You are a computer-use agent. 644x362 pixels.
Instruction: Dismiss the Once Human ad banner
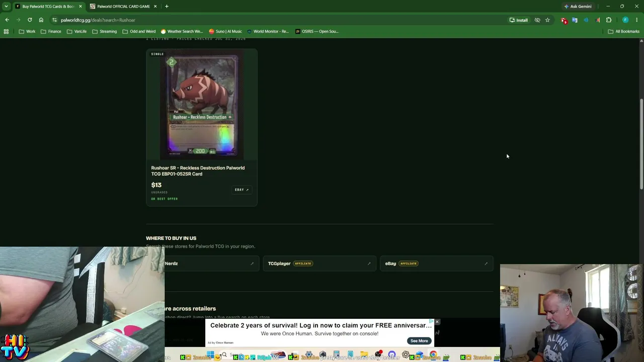[437, 322]
